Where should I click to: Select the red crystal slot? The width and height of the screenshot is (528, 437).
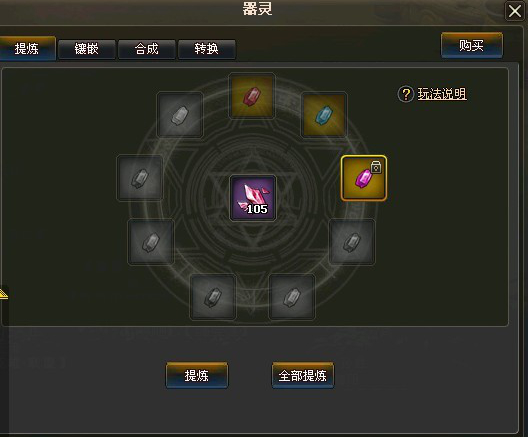[252, 96]
